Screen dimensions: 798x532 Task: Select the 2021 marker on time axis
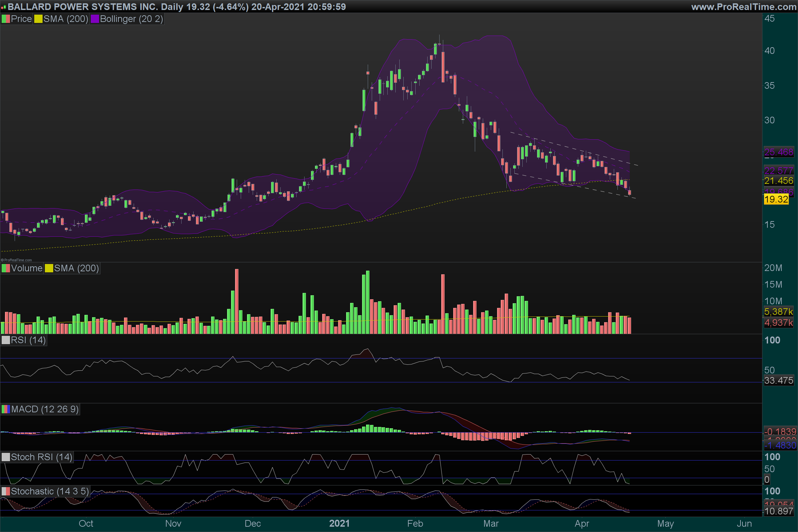339,523
